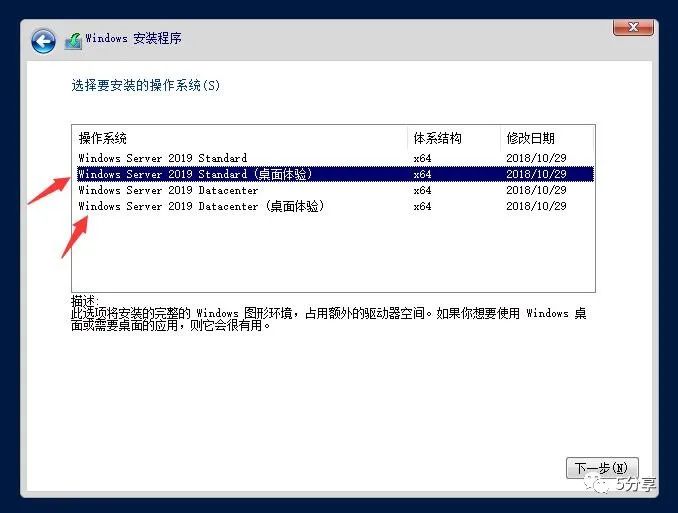
Task: Click the blue back arrow button
Action: [x=43, y=42]
